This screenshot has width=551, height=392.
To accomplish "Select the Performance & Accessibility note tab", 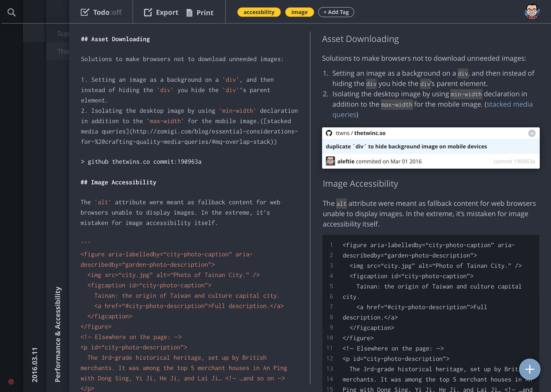I will point(58,334).
